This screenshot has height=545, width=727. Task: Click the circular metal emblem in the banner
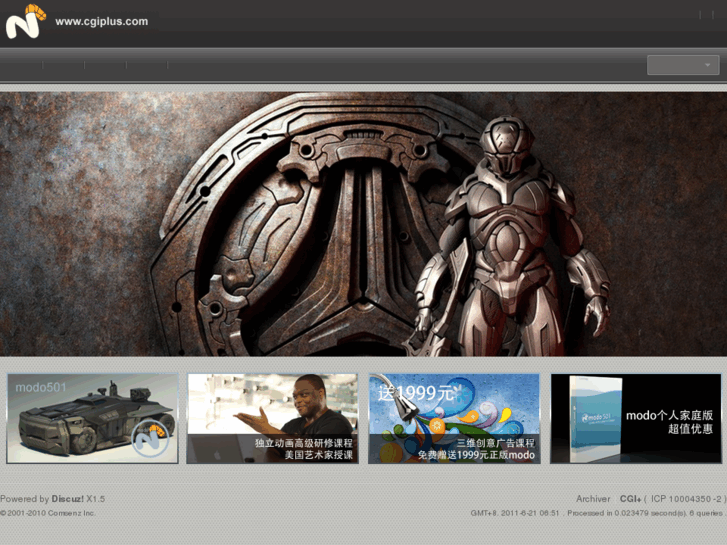[x=306, y=225]
